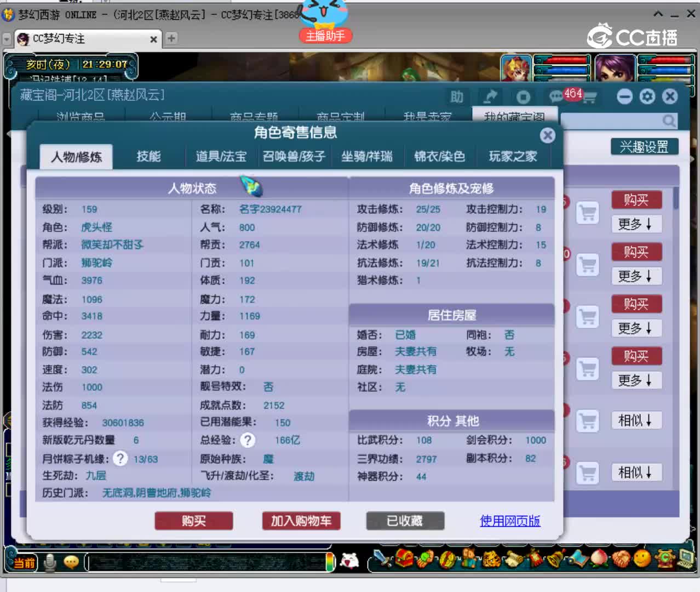Click the smiley face icon in bottom toolbar
This screenshot has width=700, height=592.
tap(642, 559)
